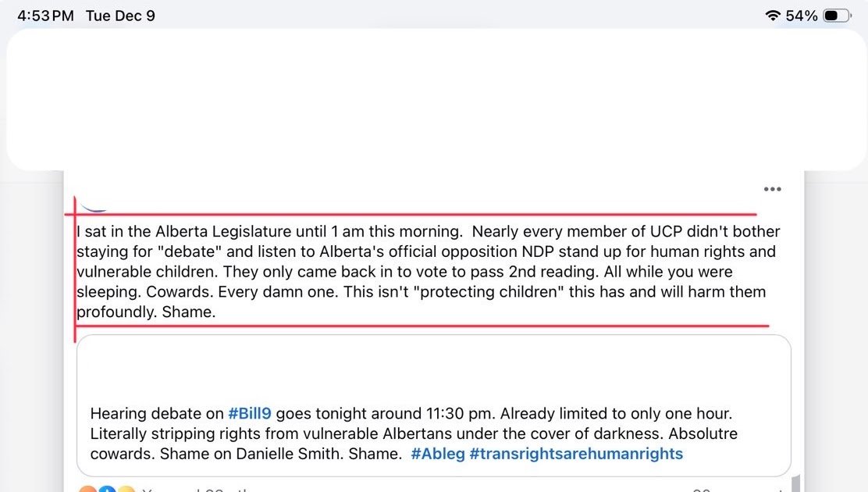
Task: Open the shared post about Hearing debate
Action: click(414, 433)
